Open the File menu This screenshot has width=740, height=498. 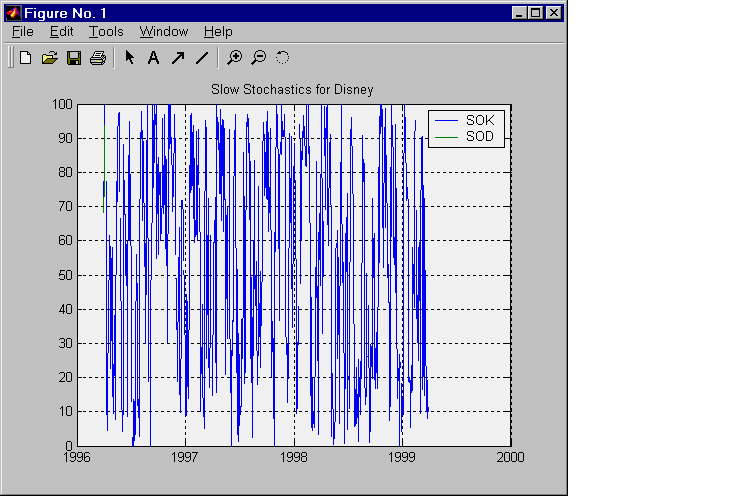pos(23,32)
